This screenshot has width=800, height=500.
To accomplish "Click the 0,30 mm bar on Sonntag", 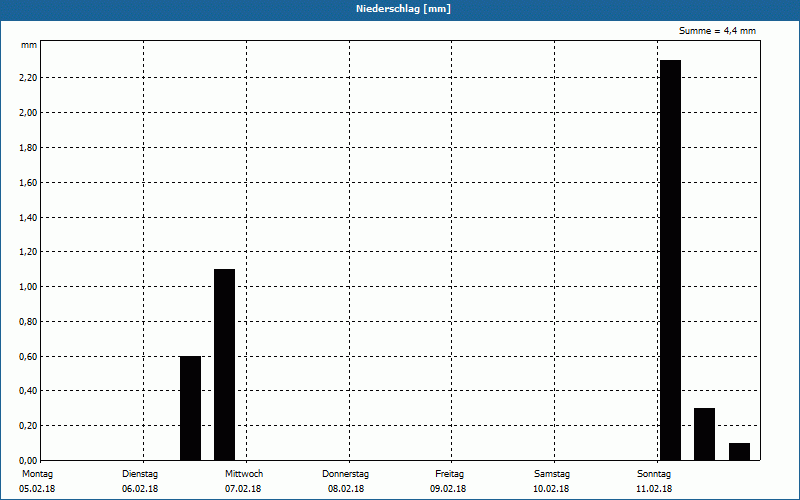I will (x=704, y=434).
